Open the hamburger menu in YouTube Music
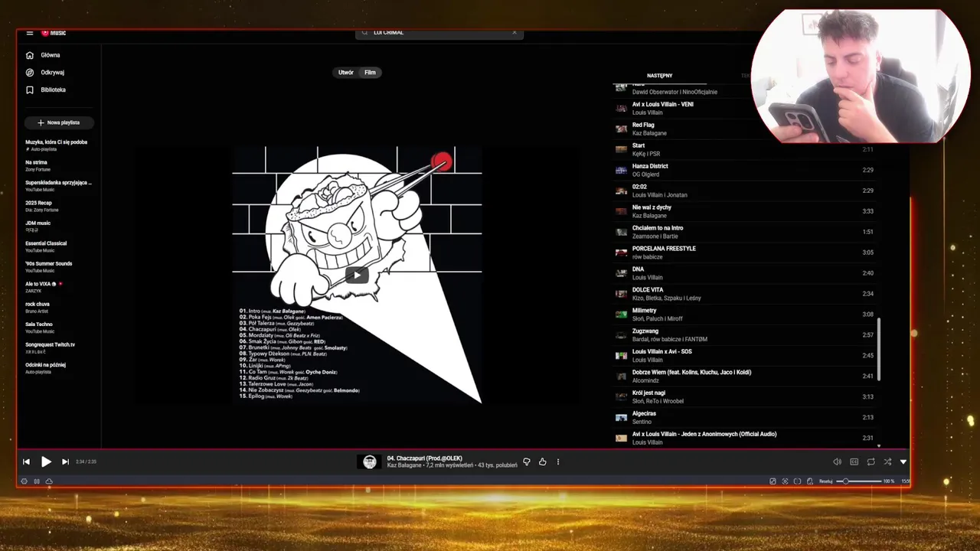This screenshot has width=980, height=551. 29,33
